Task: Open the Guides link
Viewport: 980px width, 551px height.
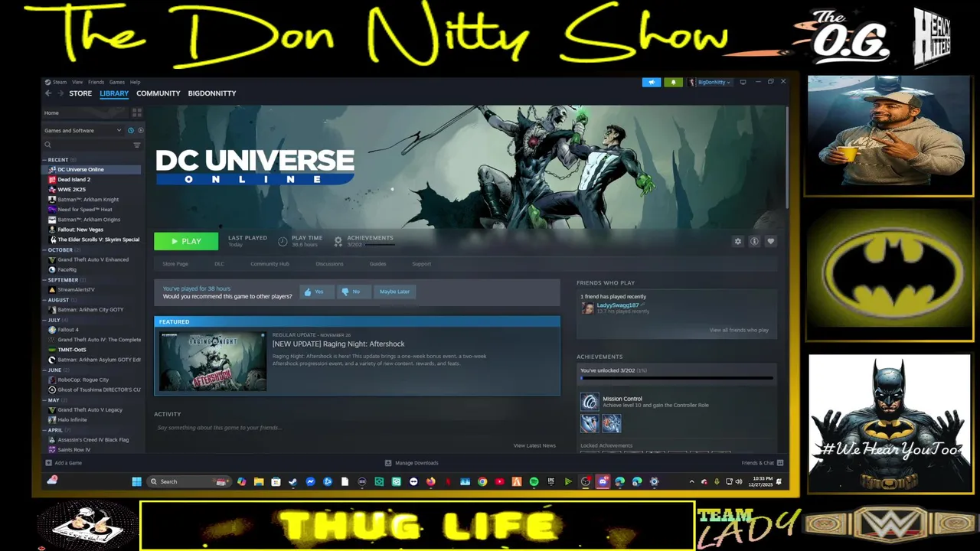Action: [x=377, y=264]
